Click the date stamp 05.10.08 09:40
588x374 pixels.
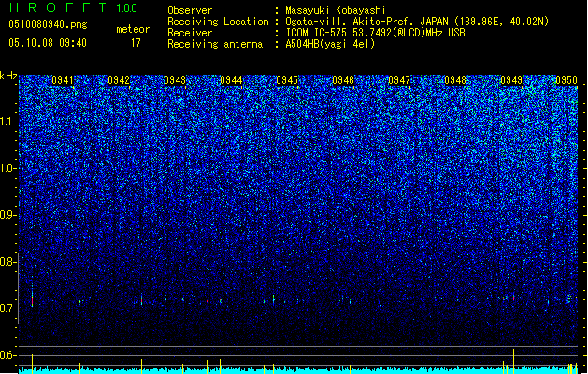(x=48, y=43)
